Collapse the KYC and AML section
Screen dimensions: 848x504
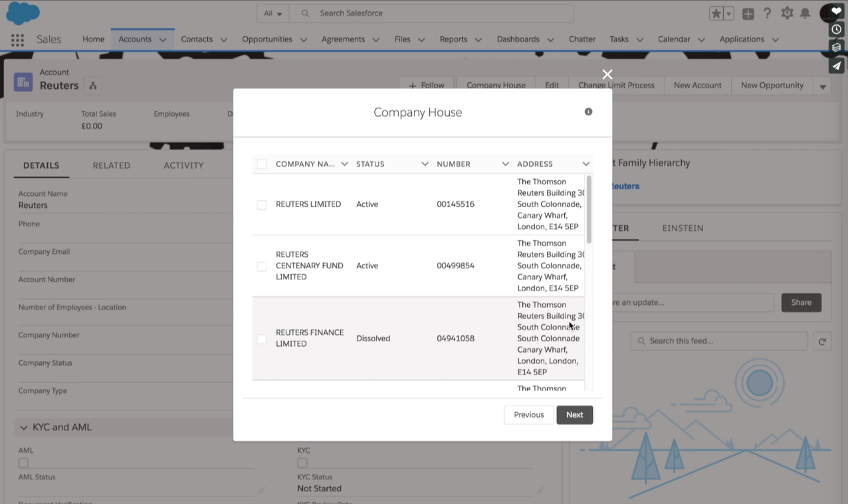[24, 428]
